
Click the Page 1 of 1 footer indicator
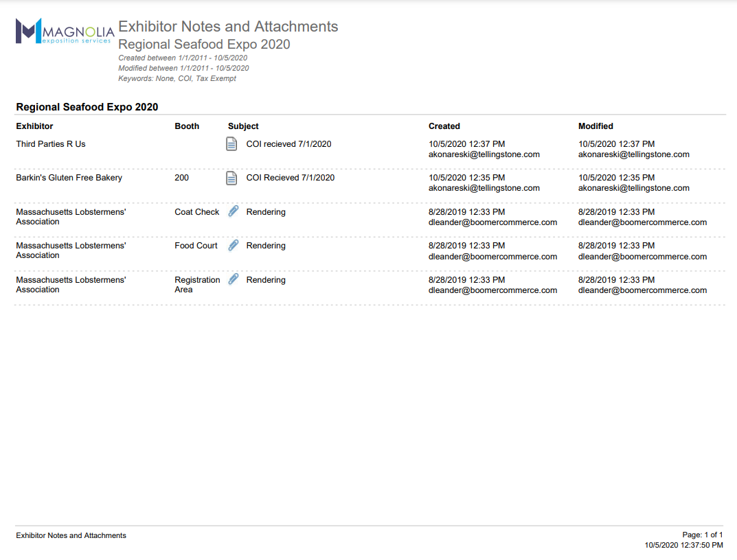coord(702,535)
